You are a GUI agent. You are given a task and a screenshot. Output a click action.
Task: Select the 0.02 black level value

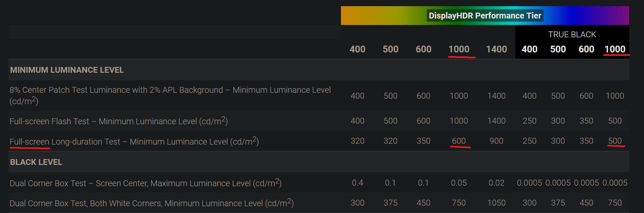(497, 183)
